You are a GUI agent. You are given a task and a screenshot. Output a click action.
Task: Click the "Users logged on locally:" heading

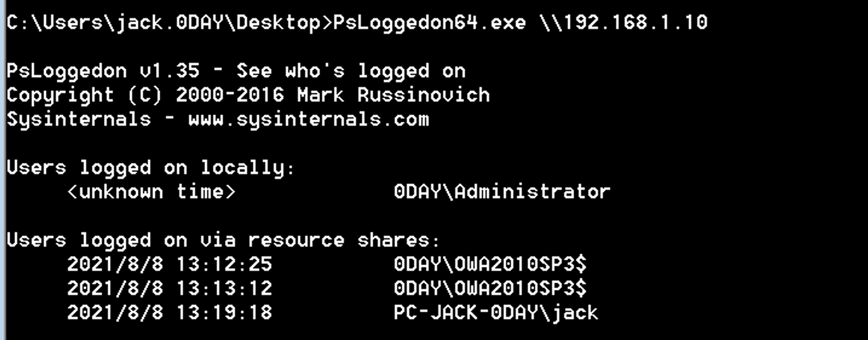(151, 168)
